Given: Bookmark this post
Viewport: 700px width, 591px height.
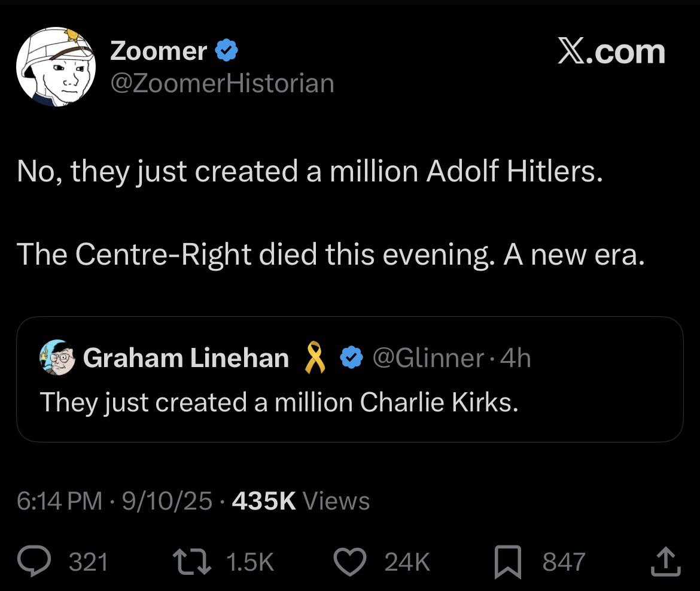Looking at the screenshot, I should coord(508,563).
